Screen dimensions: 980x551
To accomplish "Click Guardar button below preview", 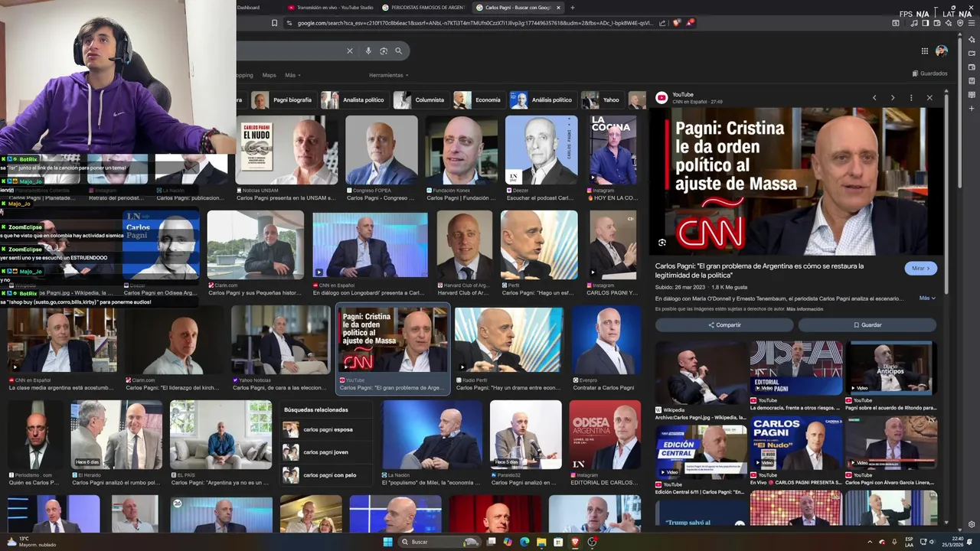I will (867, 324).
